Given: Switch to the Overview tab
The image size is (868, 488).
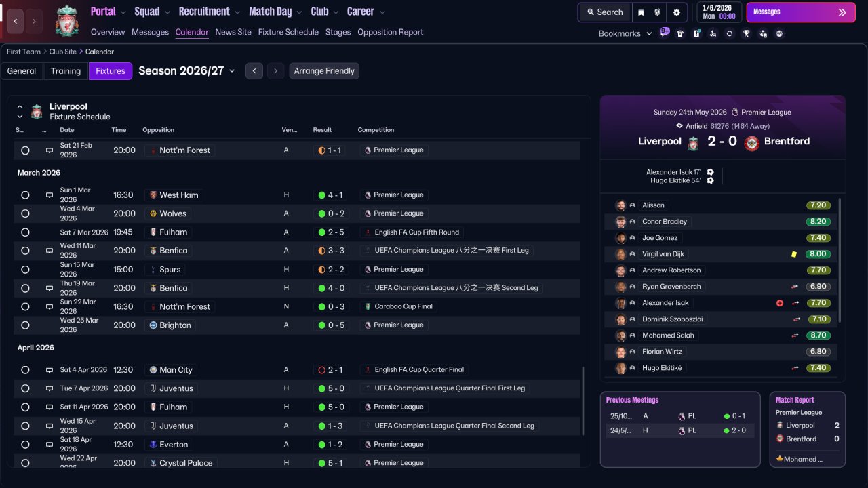Looking at the screenshot, I should [x=108, y=32].
